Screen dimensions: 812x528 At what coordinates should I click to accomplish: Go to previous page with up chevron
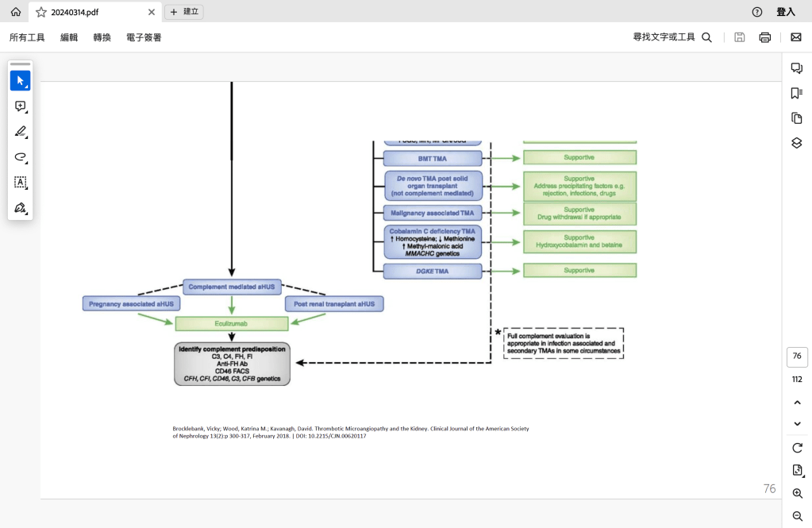(x=797, y=403)
